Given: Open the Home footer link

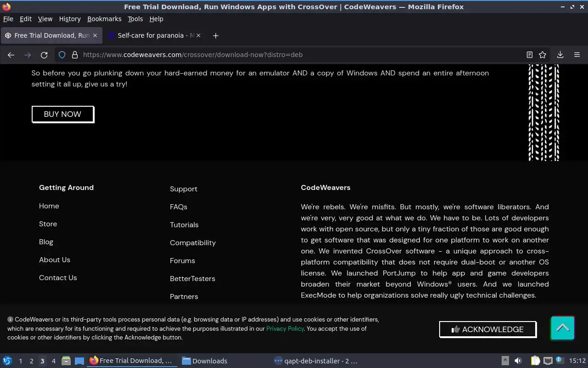Looking at the screenshot, I should point(49,206).
